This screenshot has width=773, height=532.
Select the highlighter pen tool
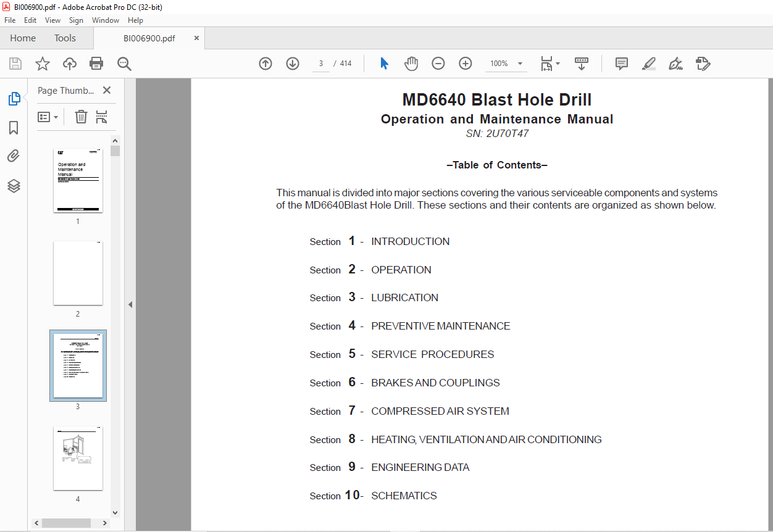pyautogui.click(x=648, y=64)
